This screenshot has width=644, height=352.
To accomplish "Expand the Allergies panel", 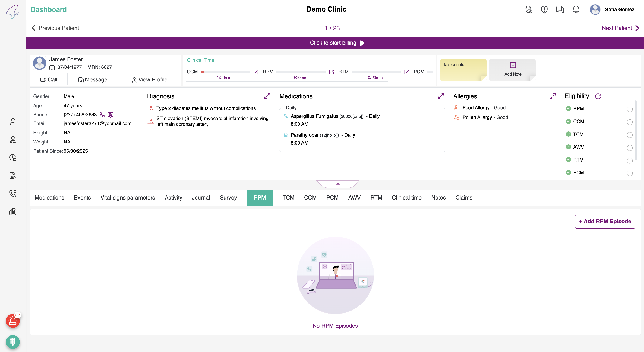I will [553, 96].
